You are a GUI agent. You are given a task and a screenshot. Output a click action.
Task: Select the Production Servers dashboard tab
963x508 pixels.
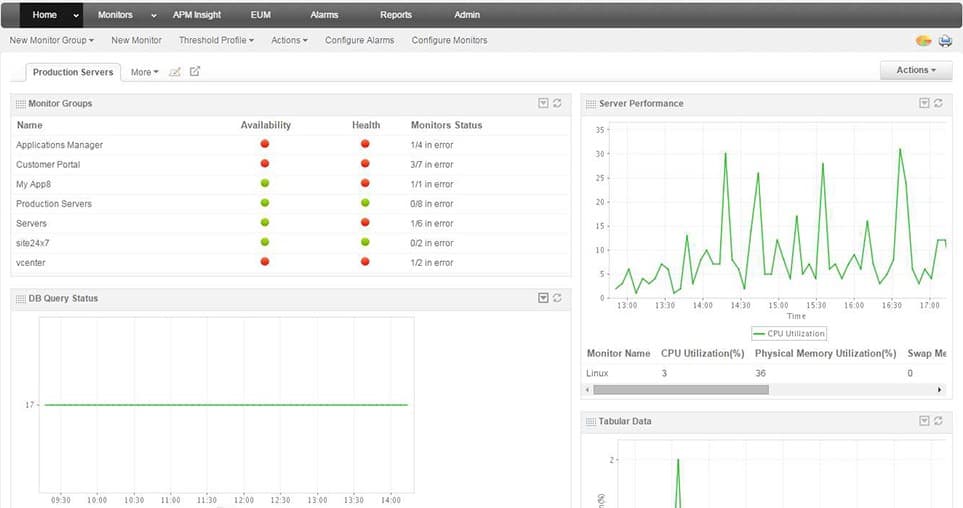(x=73, y=72)
